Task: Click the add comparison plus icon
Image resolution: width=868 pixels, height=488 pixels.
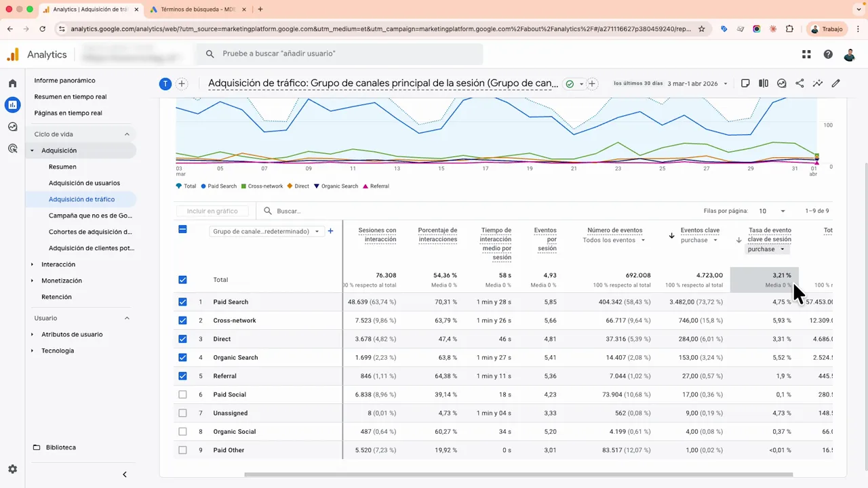Action: pos(182,84)
